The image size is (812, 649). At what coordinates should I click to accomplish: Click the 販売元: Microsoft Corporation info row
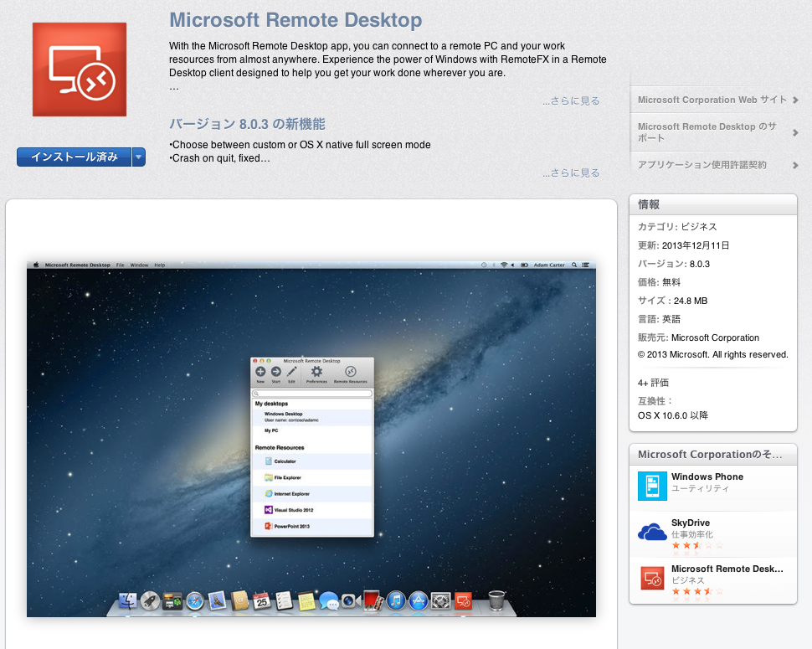click(698, 337)
